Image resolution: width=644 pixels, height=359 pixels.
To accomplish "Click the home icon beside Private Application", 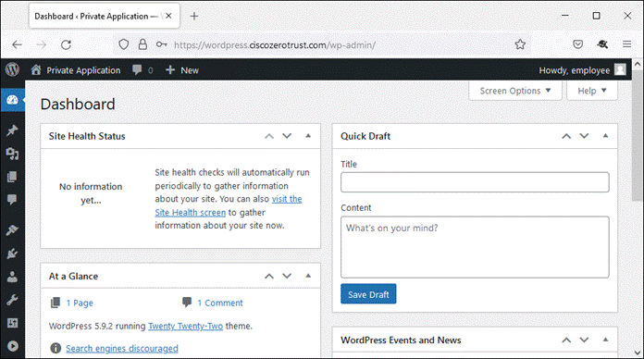I will pos(36,69).
